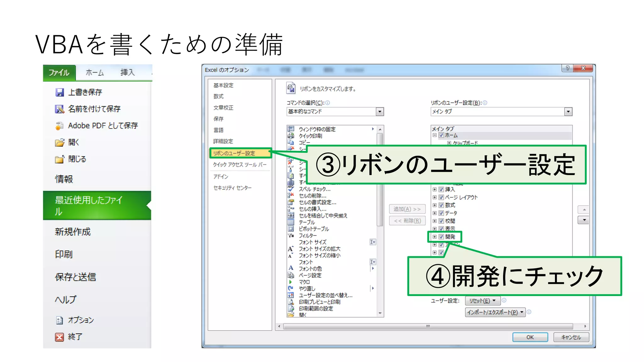Toggle the 数式 tab checkbox
Viewport: 644px width, 362px height.
pos(441,205)
